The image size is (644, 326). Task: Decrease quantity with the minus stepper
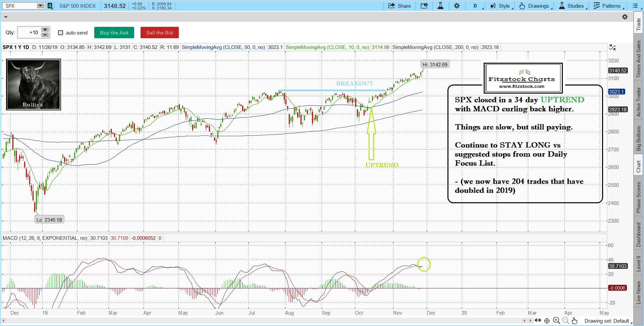pyautogui.click(x=45, y=35)
